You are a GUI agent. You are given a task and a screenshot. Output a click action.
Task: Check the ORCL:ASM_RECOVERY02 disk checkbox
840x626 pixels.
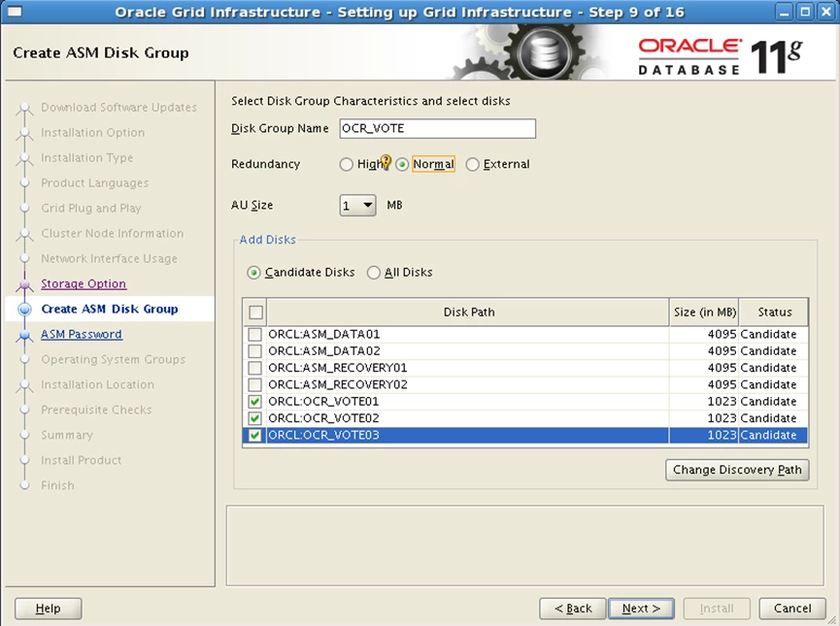255,385
